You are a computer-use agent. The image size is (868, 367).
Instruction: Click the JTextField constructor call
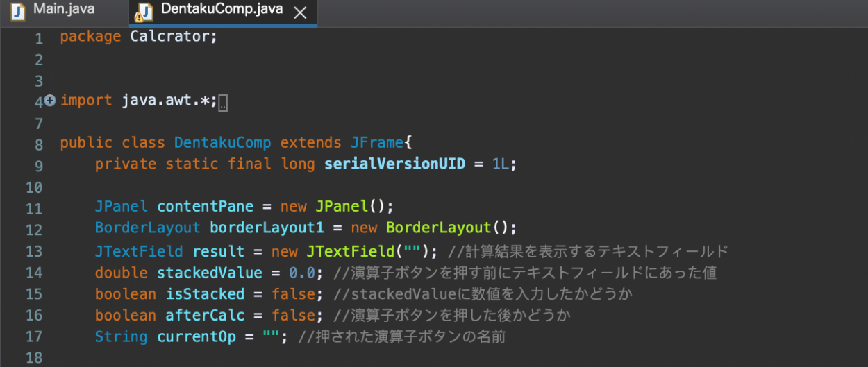click(349, 251)
